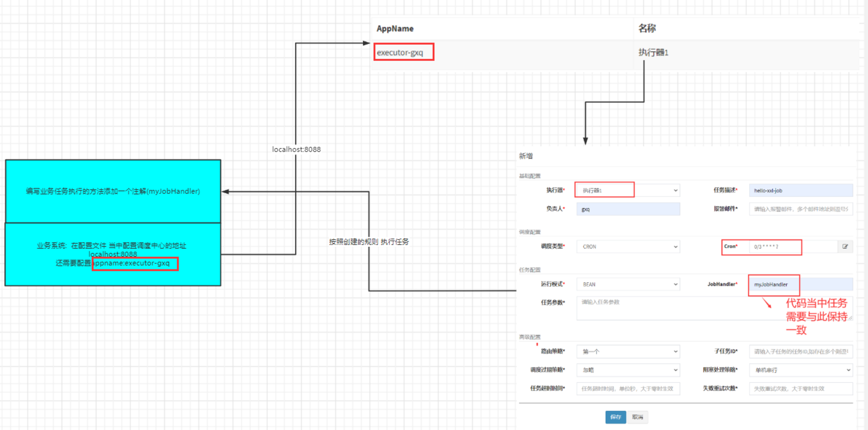Click the 高级配置 section heading
Screen dimensions: 868x430
pyautogui.click(x=530, y=337)
